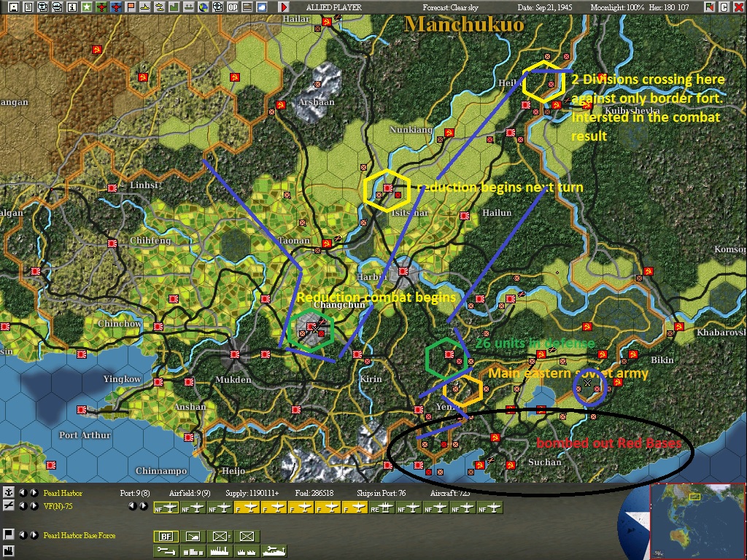Click the Port: 9(8) value
Viewport: 747px width, 560px height.
click(x=135, y=494)
